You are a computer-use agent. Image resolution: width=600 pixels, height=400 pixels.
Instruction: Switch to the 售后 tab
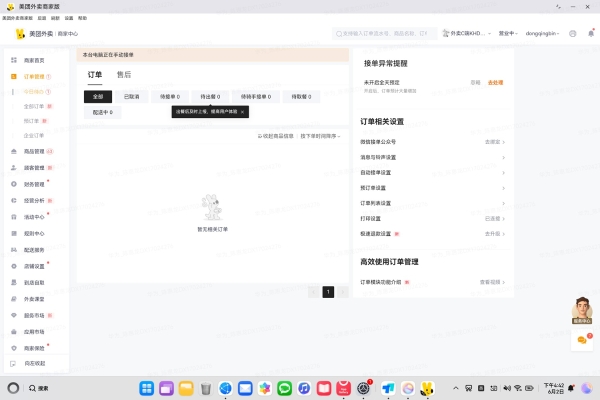click(x=124, y=75)
